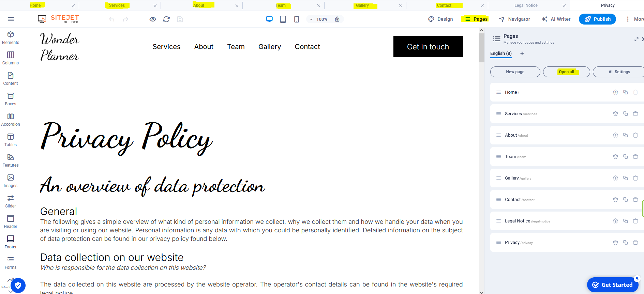Screen dimensions: 644x294
Task: Expand the Pages panel to fullscreen
Action: click(636, 39)
